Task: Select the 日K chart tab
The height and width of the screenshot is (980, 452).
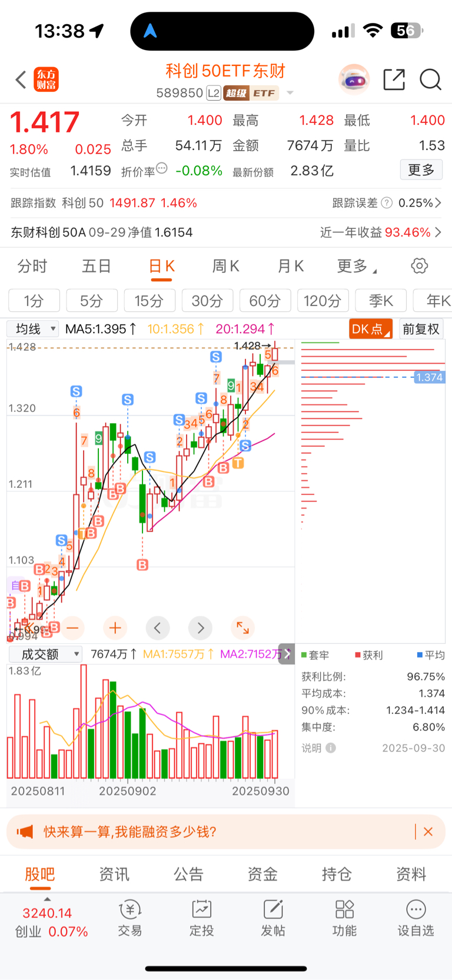Action: click(x=161, y=267)
